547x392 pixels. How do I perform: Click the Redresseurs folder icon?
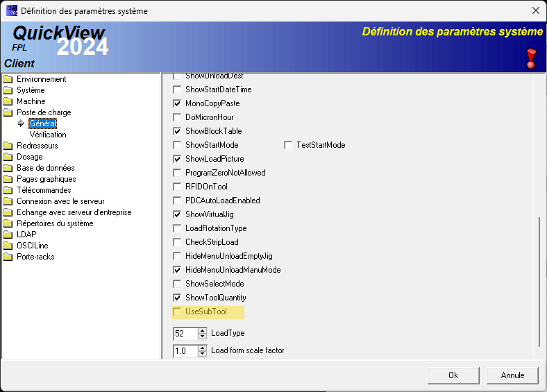[8, 146]
